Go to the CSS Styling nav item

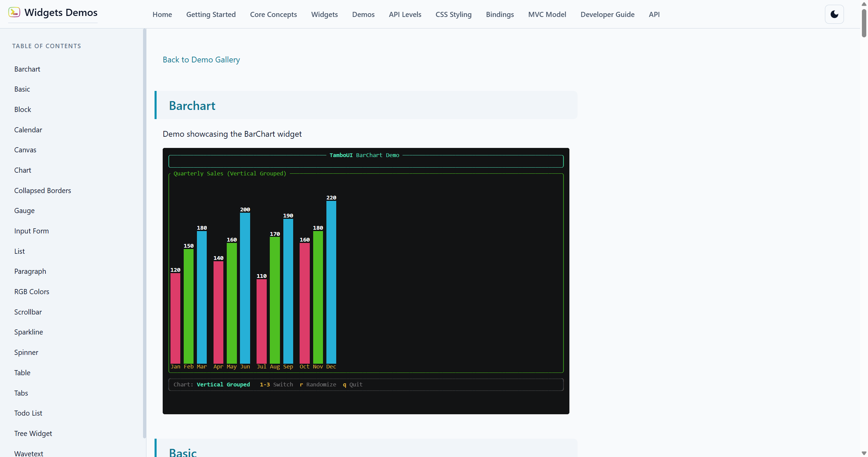pos(453,15)
